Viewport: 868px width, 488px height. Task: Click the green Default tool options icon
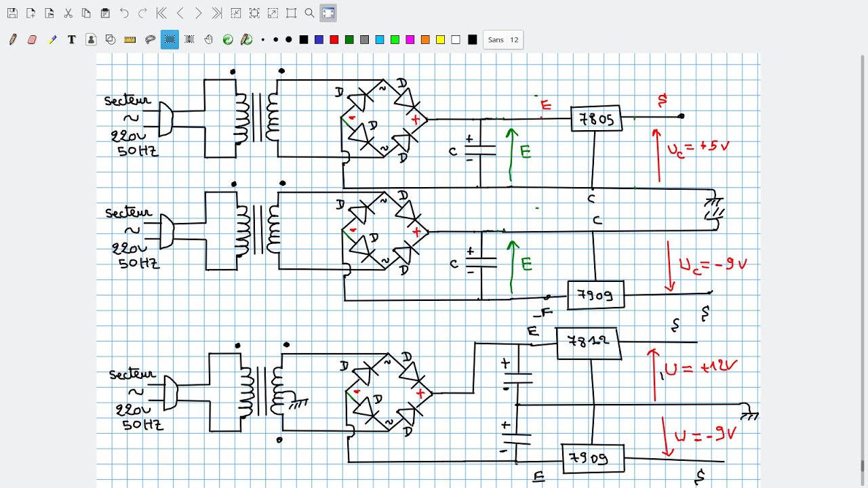click(228, 39)
